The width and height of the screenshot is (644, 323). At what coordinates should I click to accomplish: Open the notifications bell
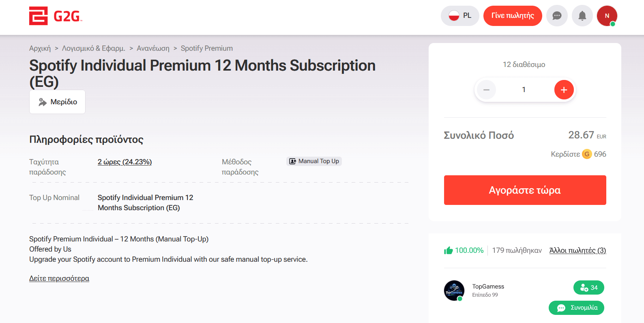pos(582,16)
